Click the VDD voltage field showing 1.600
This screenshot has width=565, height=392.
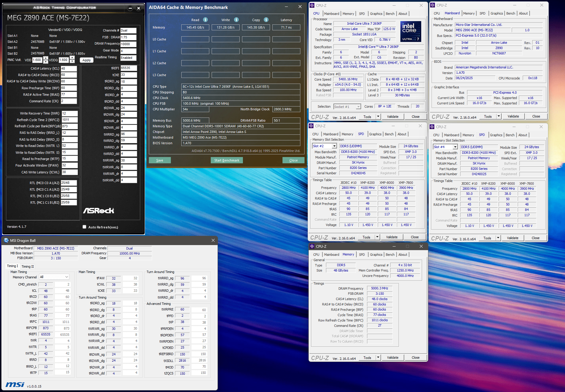pyautogui.click(x=38, y=60)
